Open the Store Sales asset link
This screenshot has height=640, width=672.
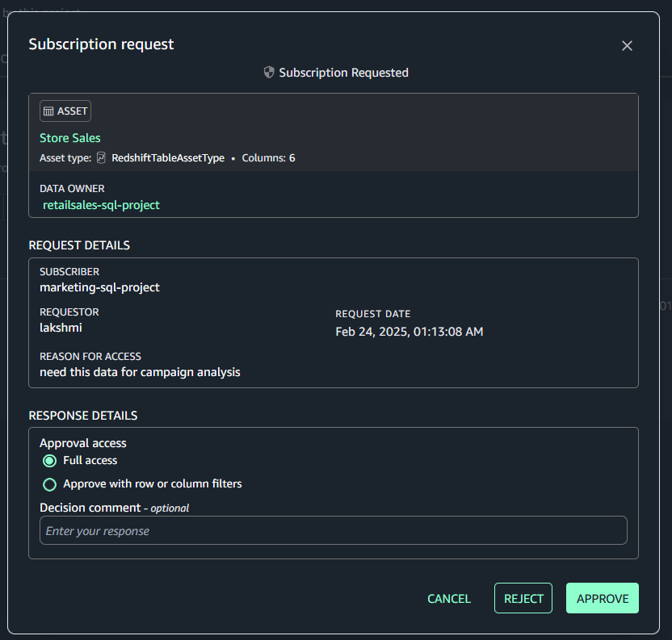click(69, 138)
